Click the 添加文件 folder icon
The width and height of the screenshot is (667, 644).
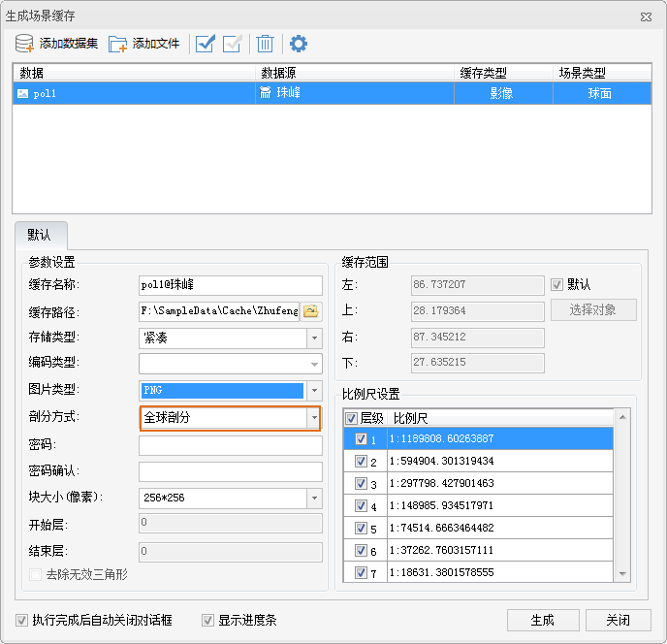[x=117, y=44]
